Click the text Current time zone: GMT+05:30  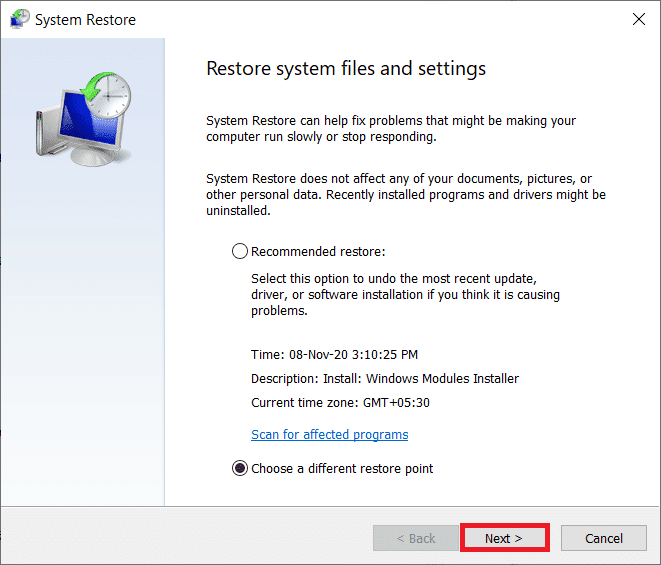point(340,403)
